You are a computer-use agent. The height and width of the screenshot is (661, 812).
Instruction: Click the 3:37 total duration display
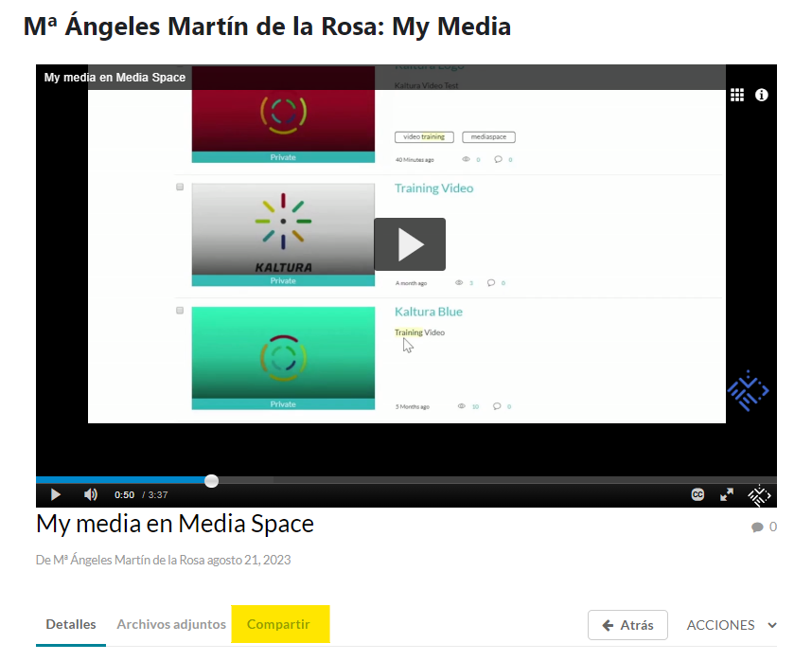pyautogui.click(x=158, y=495)
